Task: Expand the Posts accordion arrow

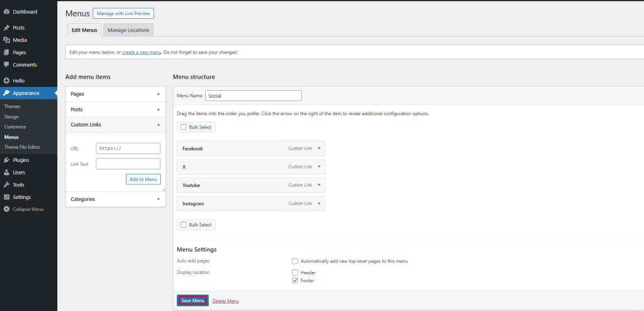Action: 158,110
